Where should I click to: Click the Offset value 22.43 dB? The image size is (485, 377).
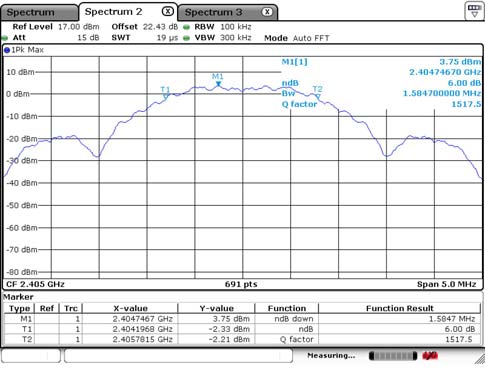pyautogui.click(x=160, y=27)
